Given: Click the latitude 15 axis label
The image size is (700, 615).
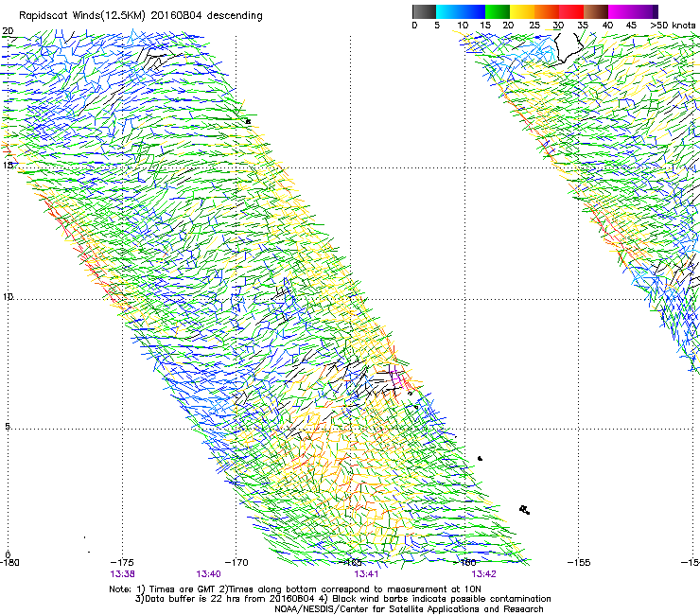Looking at the screenshot, I should [x=8, y=166].
